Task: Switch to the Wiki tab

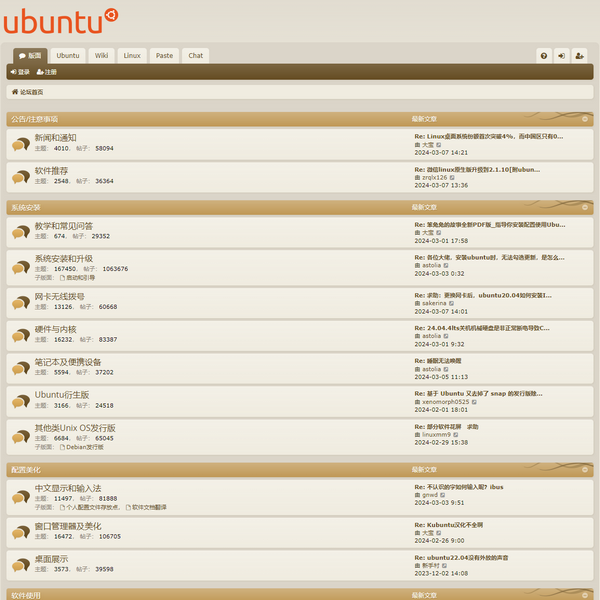Action: click(x=102, y=56)
